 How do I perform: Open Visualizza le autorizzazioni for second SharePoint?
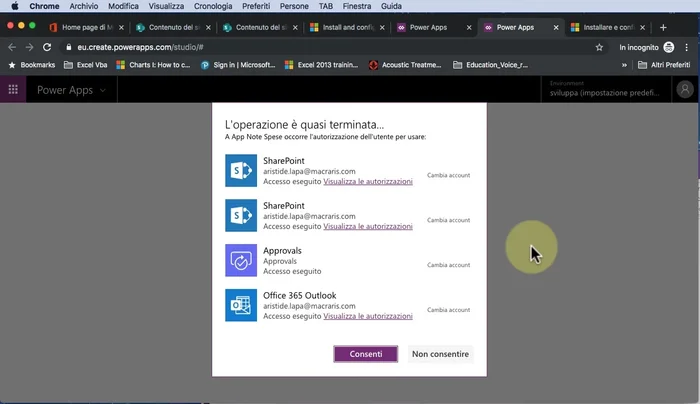click(x=368, y=226)
